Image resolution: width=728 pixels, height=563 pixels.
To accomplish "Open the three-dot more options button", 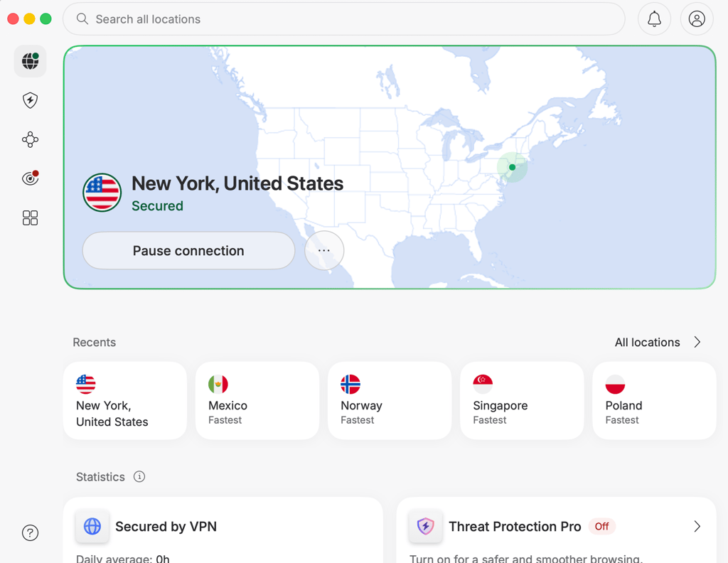I will pyautogui.click(x=324, y=251).
